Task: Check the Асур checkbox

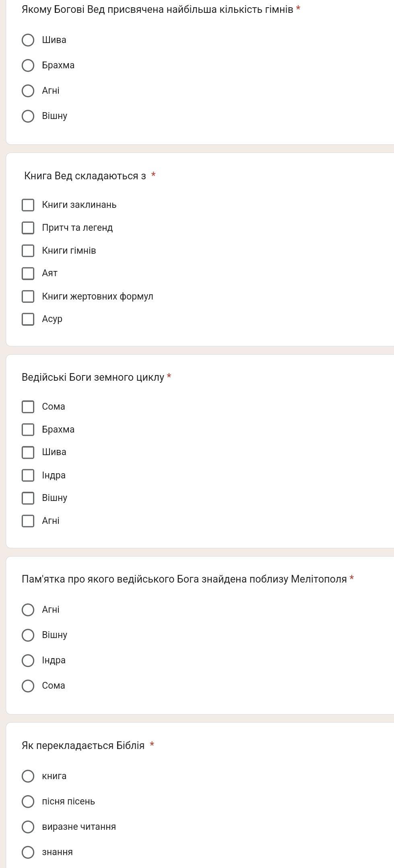Action: click(28, 319)
